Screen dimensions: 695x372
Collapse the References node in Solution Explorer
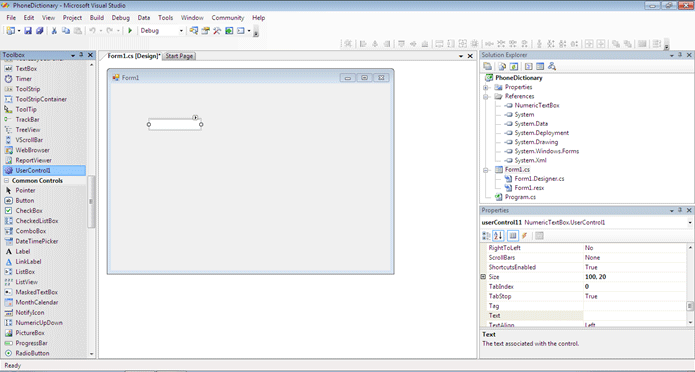point(486,96)
